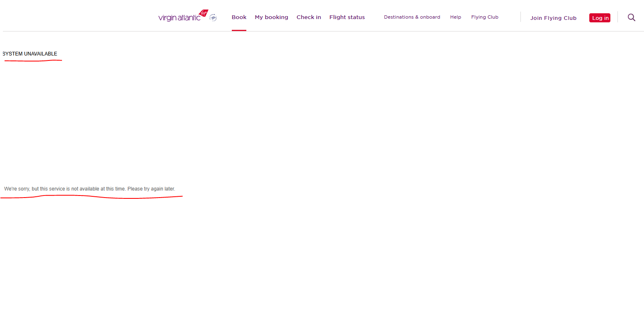The height and width of the screenshot is (321, 644).
Task: Go to Check in
Action: (x=309, y=17)
